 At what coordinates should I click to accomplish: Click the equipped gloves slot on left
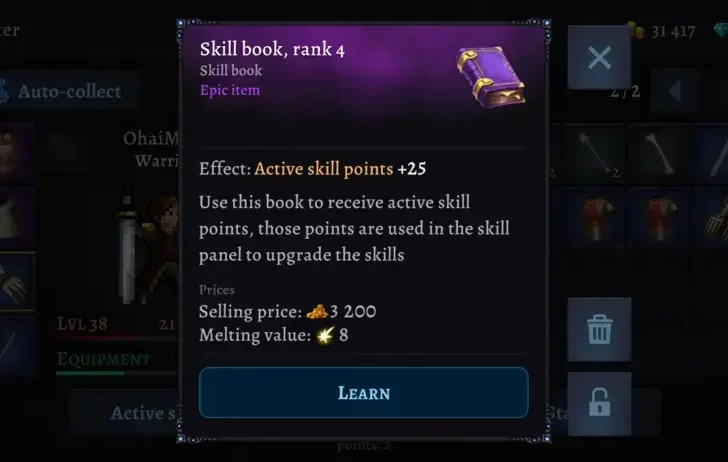(17, 281)
